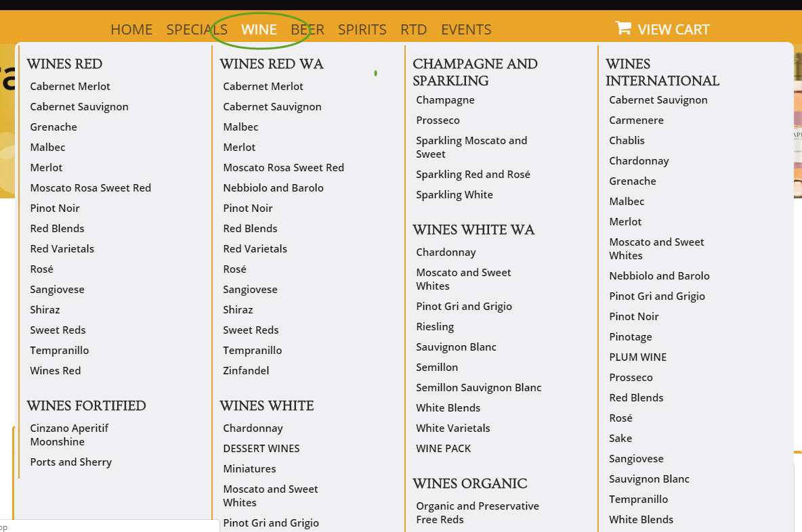This screenshot has width=802, height=532.
Task: Select Nebbiolo and Barolo under Wines Red WA
Action: [x=273, y=188]
